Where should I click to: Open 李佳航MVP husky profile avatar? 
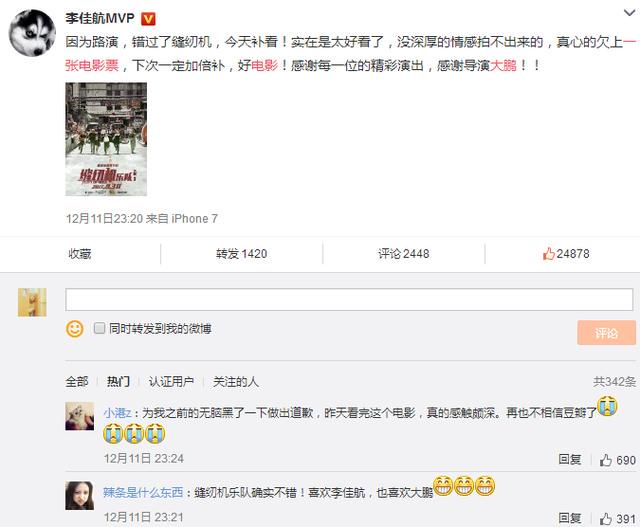click(32, 33)
